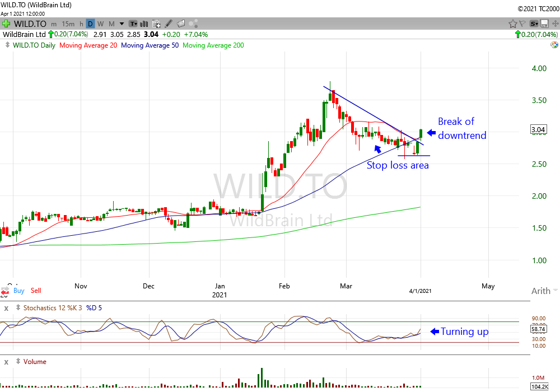
Task: Edit the Moving Average 200 label
Action: pos(213,45)
